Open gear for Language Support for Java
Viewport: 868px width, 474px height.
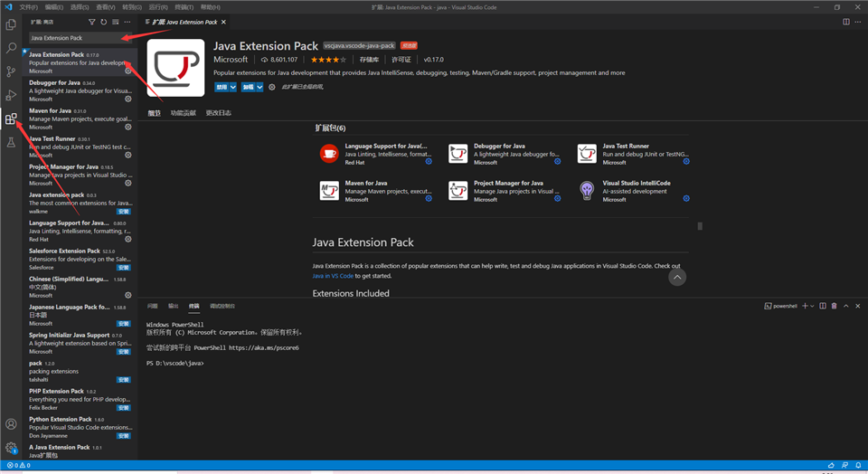pyautogui.click(x=127, y=239)
